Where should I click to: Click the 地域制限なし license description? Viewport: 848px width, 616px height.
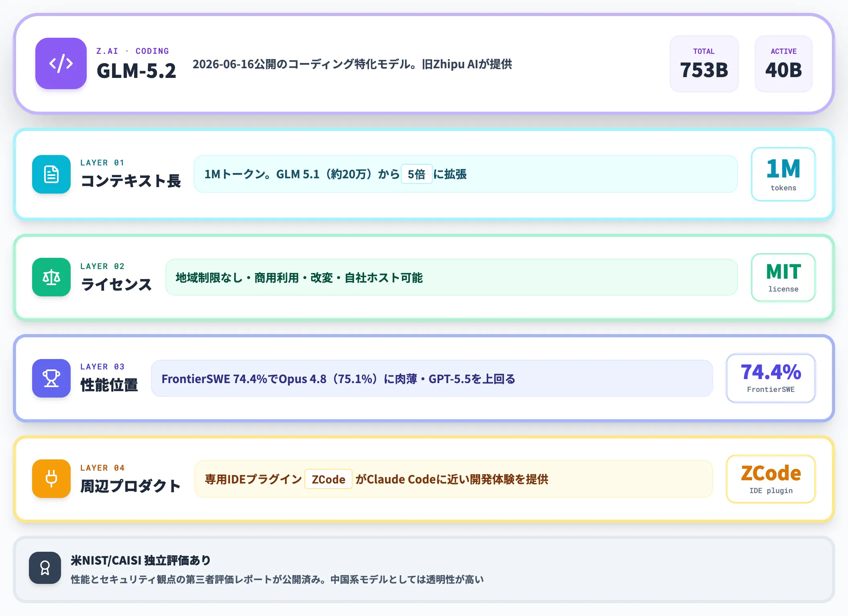[451, 277]
